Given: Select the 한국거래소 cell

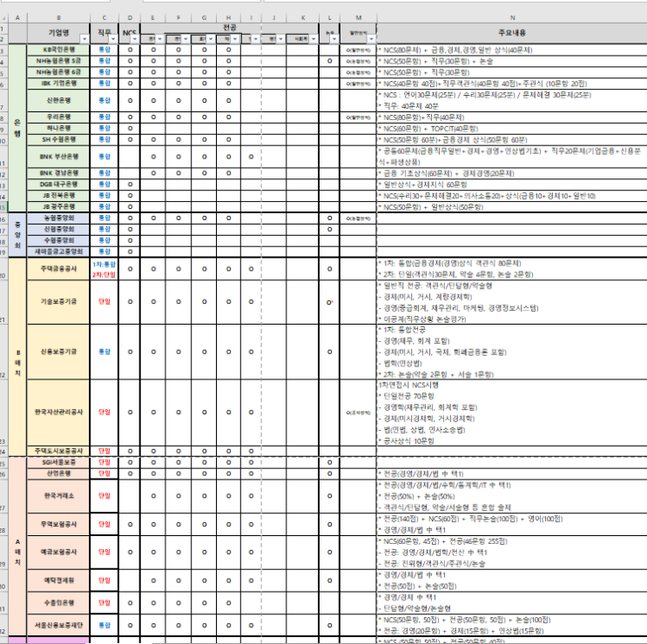Looking at the screenshot, I should point(58,496).
